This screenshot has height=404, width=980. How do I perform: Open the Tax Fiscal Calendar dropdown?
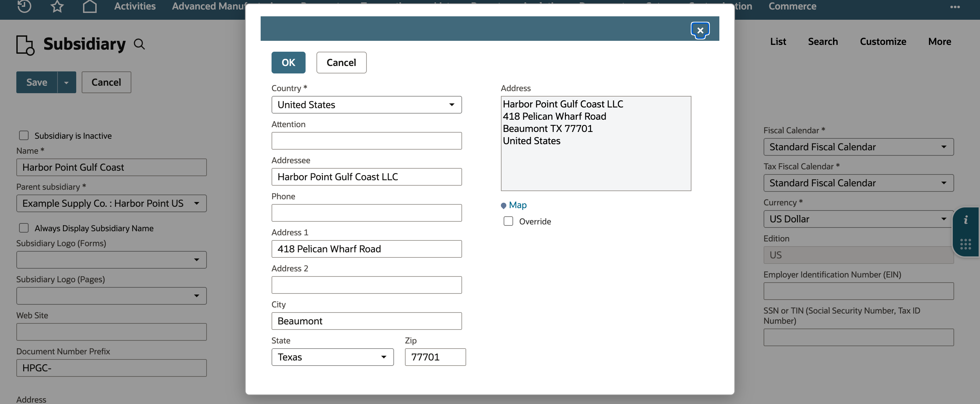click(x=858, y=183)
